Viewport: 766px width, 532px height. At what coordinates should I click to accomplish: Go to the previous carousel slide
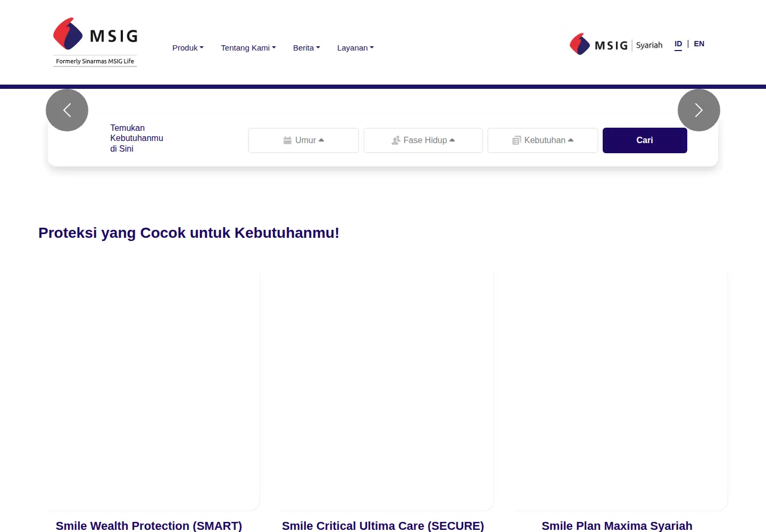pyautogui.click(x=67, y=110)
